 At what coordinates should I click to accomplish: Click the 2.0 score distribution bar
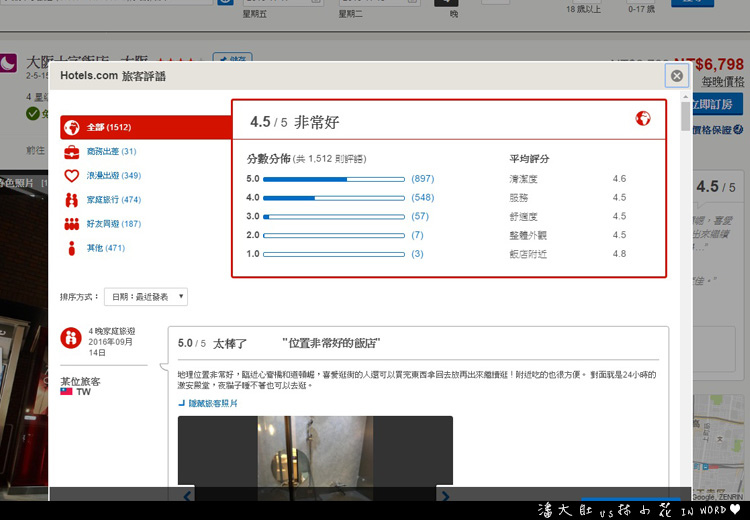[x=334, y=235]
